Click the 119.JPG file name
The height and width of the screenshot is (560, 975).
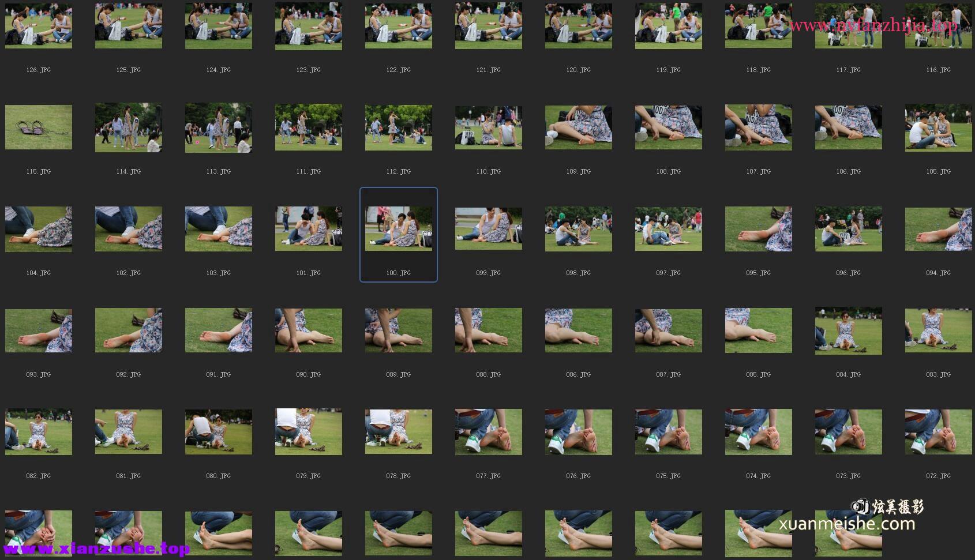click(669, 70)
